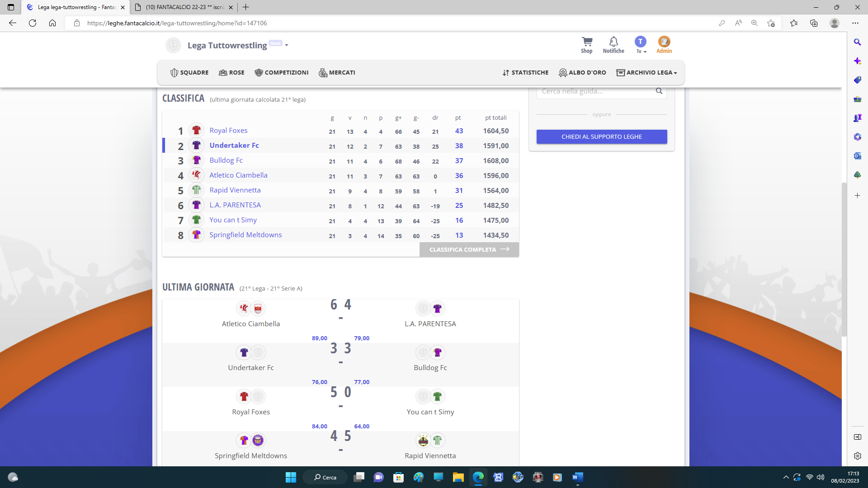Open the MERCATI menu
This screenshot has height=488, width=868.
pos(337,73)
